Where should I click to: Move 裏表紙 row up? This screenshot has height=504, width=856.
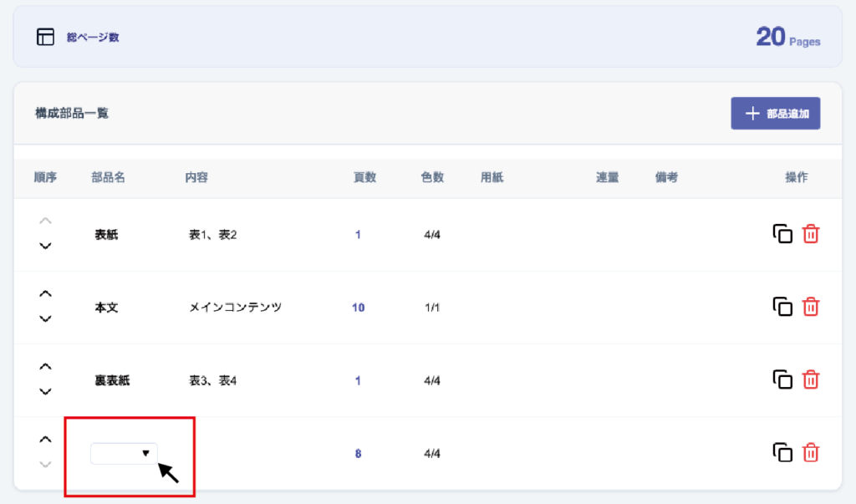[x=46, y=367]
